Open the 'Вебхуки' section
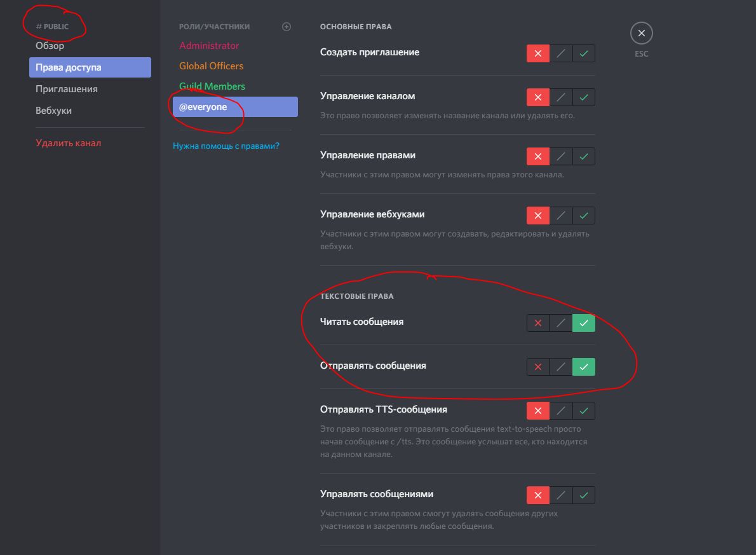The image size is (756, 555). (x=54, y=111)
